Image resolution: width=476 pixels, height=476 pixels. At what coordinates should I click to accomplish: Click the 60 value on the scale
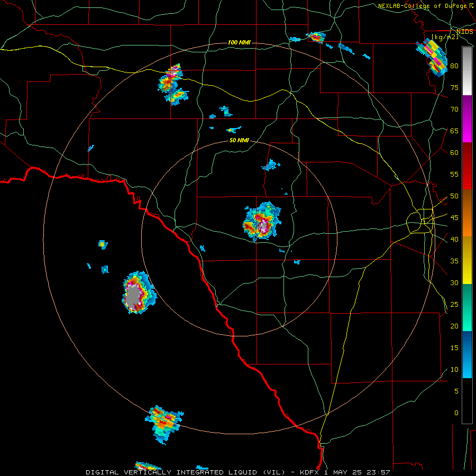pyautogui.click(x=454, y=153)
